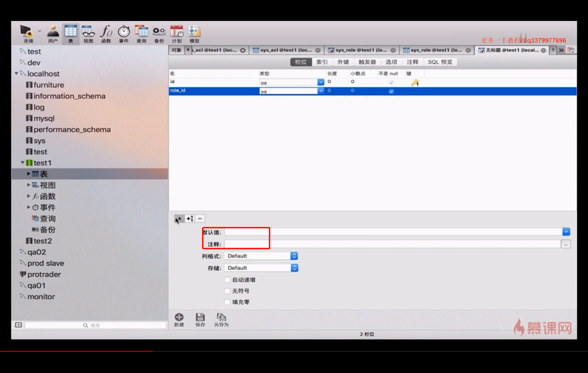Click the insert field button
The height and width of the screenshot is (373, 588).
coord(190,218)
